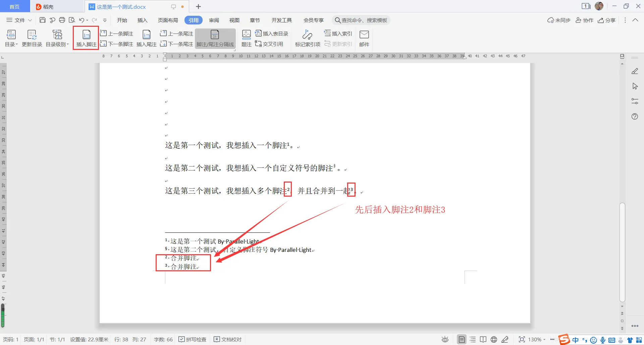Click the writing mode pen icon in status bar

click(x=505, y=339)
